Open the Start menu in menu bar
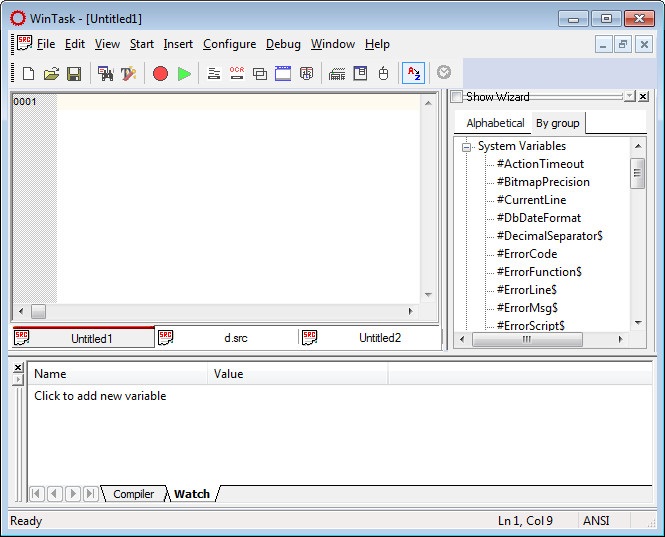The height and width of the screenshot is (537, 665). [142, 44]
